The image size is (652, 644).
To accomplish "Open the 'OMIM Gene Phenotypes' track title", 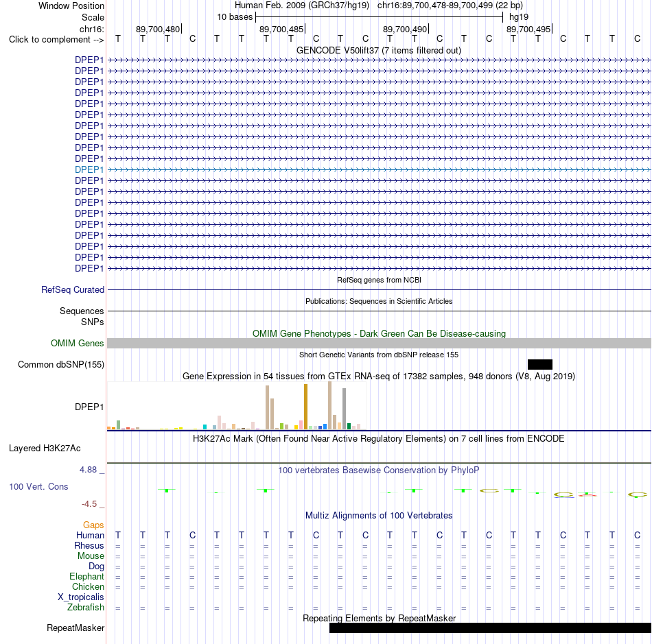I will (x=379, y=333).
